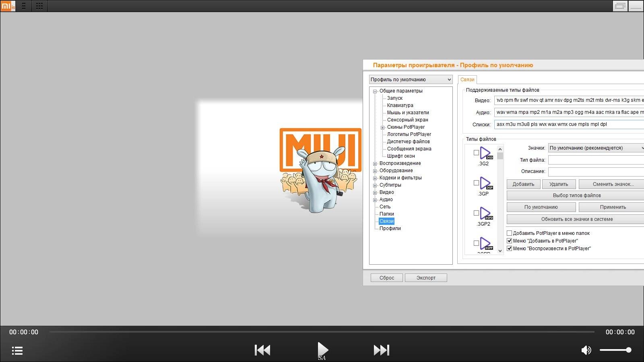
Task: Select the Папки settings item
Action: click(386, 214)
